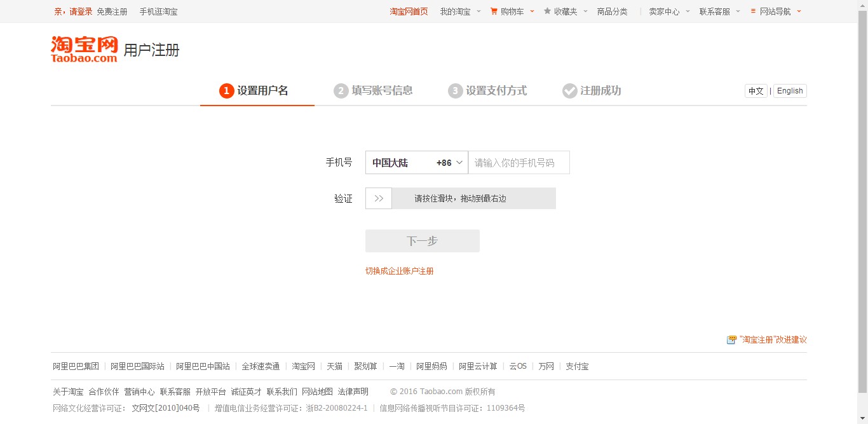The image size is (868, 424).
Task: Open 万网 footer link
Action: [546, 366]
